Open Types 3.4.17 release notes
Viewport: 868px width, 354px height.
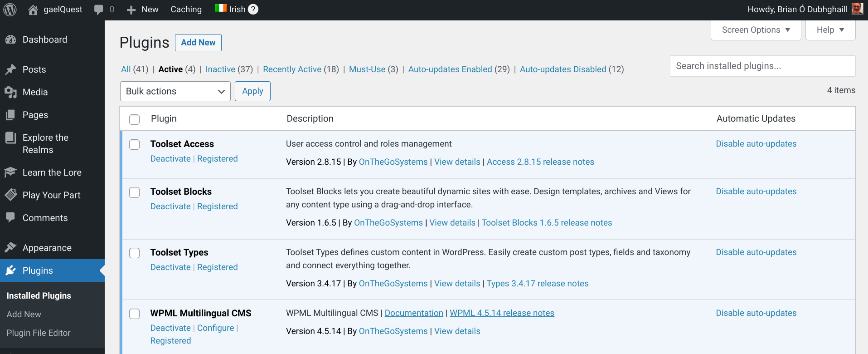(x=538, y=283)
